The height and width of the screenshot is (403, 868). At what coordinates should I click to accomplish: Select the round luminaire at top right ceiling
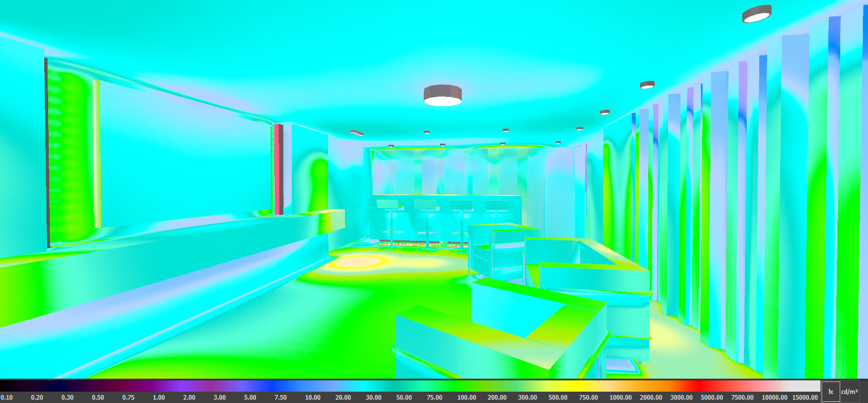click(756, 14)
